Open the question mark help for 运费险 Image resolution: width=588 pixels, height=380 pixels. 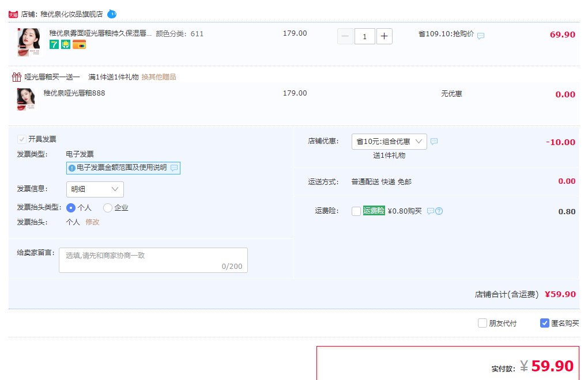tap(439, 211)
